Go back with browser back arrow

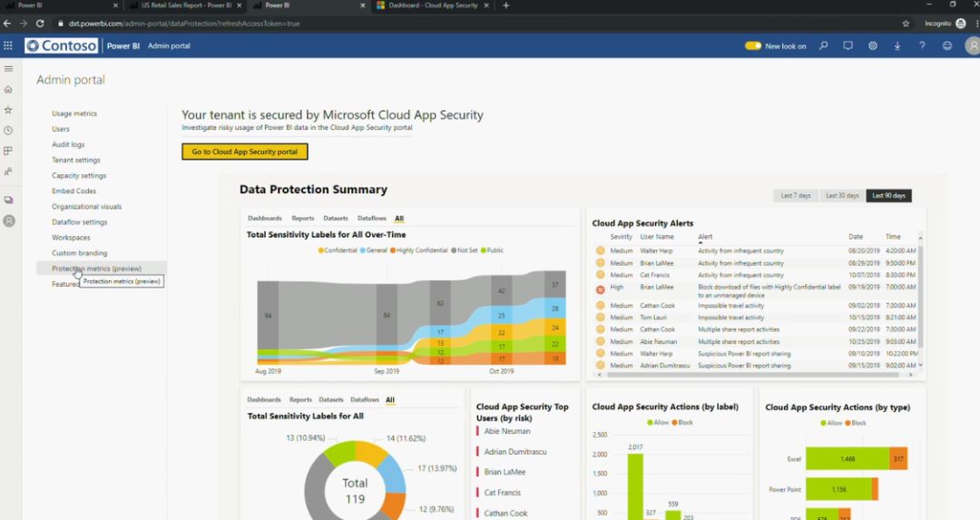pyautogui.click(x=7, y=23)
